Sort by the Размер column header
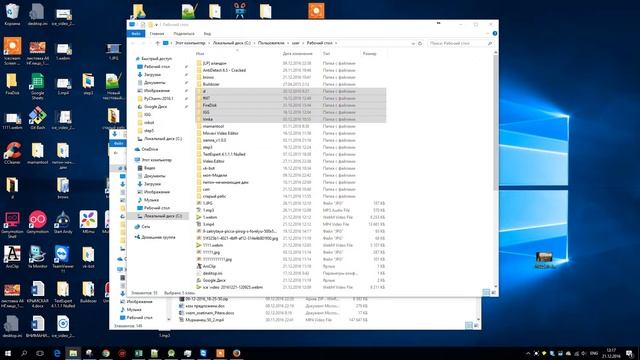The height and width of the screenshot is (360, 640). 369,53
